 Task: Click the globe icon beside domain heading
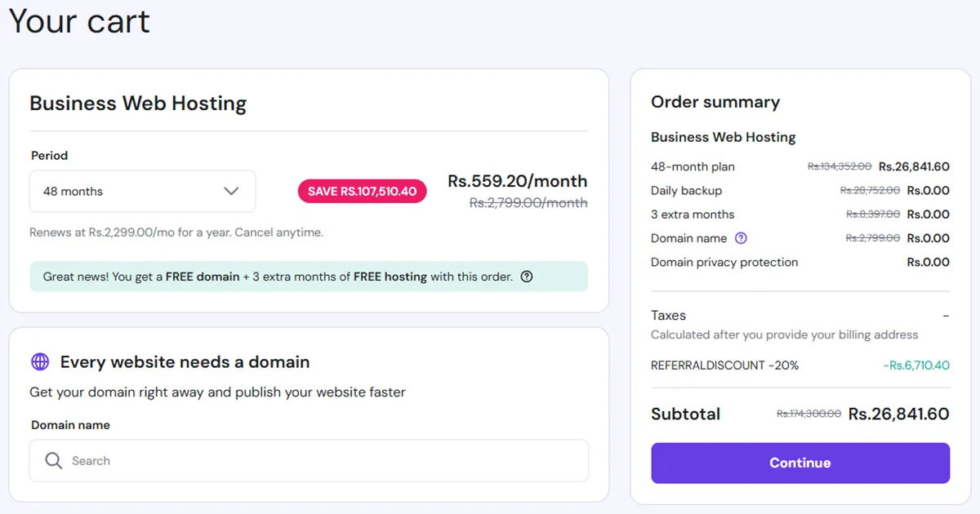(x=39, y=361)
